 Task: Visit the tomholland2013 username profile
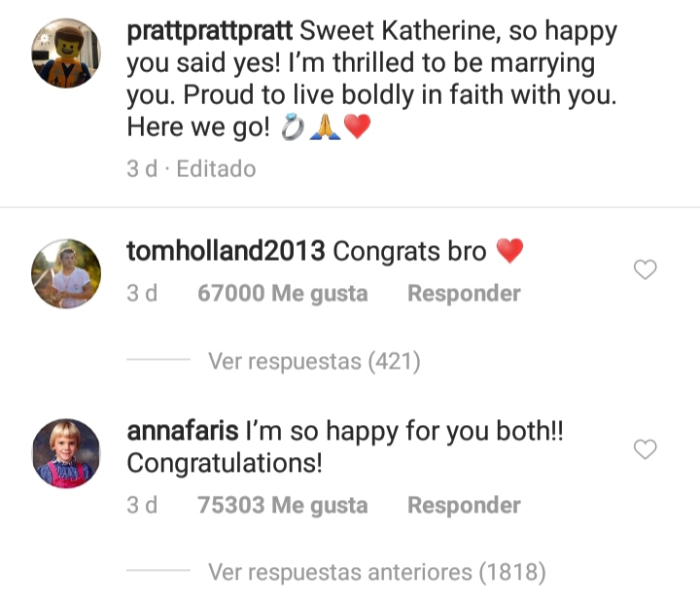tap(226, 251)
